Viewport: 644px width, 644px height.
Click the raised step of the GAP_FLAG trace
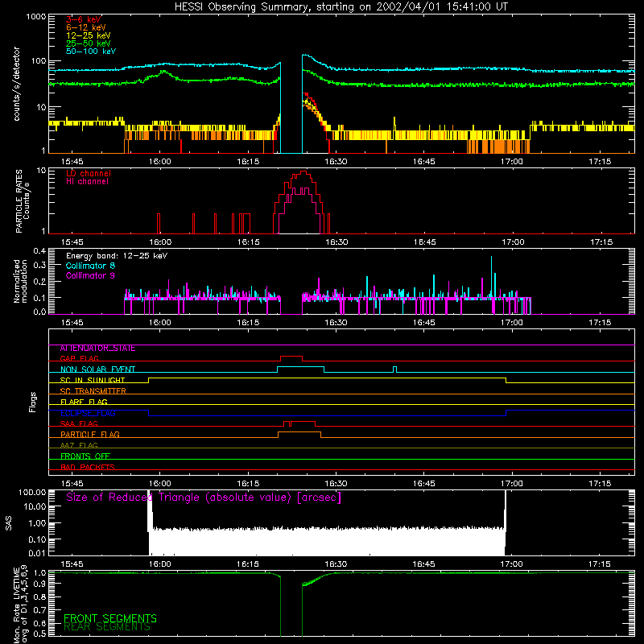[291, 357]
